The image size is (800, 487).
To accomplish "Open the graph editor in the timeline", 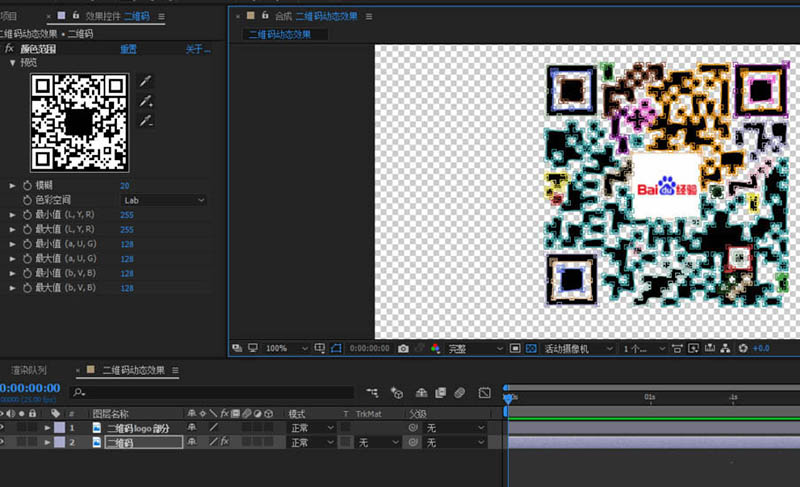I will coord(485,393).
